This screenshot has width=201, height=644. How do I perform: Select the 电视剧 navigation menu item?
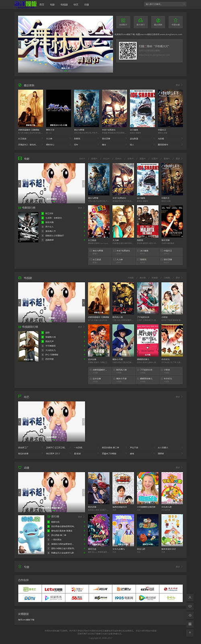(x=64, y=4)
